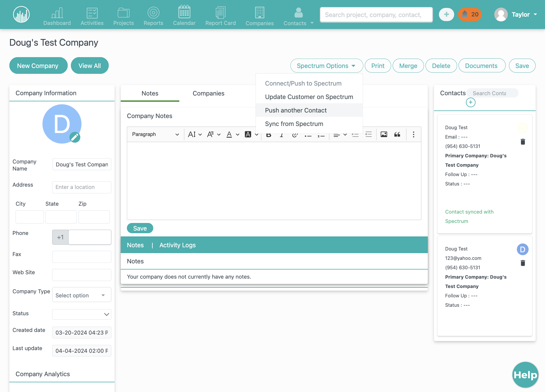Open the Spectrum Options dropdown

tap(326, 66)
